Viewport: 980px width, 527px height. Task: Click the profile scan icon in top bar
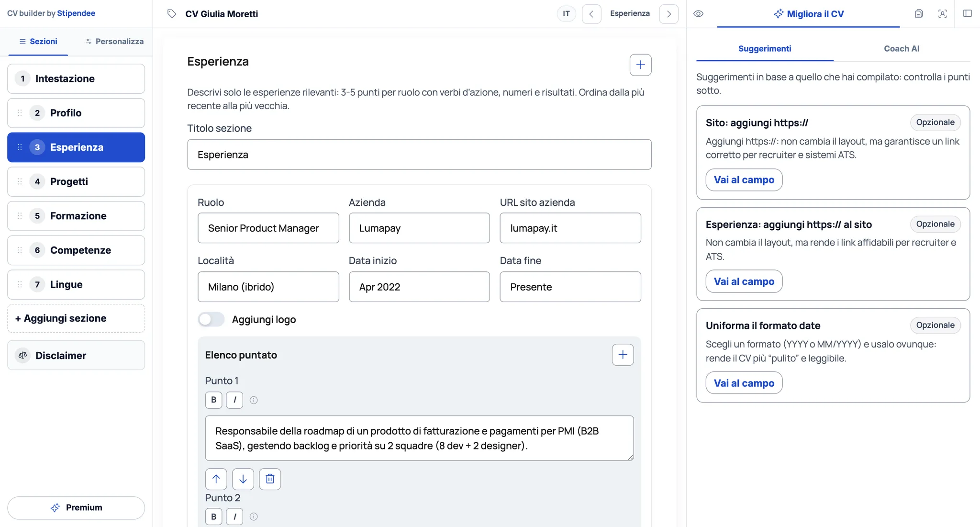pyautogui.click(x=942, y=14)
